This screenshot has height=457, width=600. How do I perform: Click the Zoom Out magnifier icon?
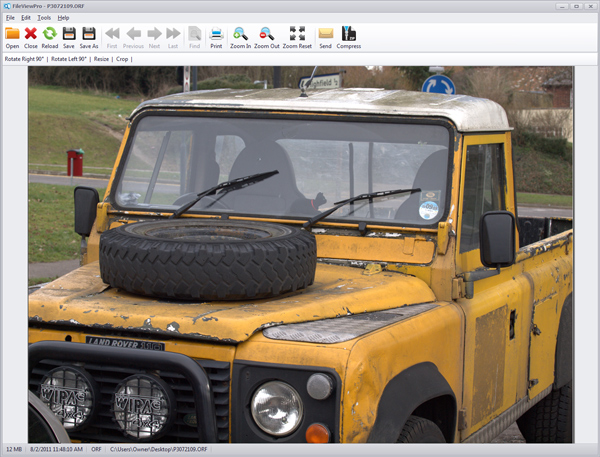pyautogui.click(x=267, y=34)
